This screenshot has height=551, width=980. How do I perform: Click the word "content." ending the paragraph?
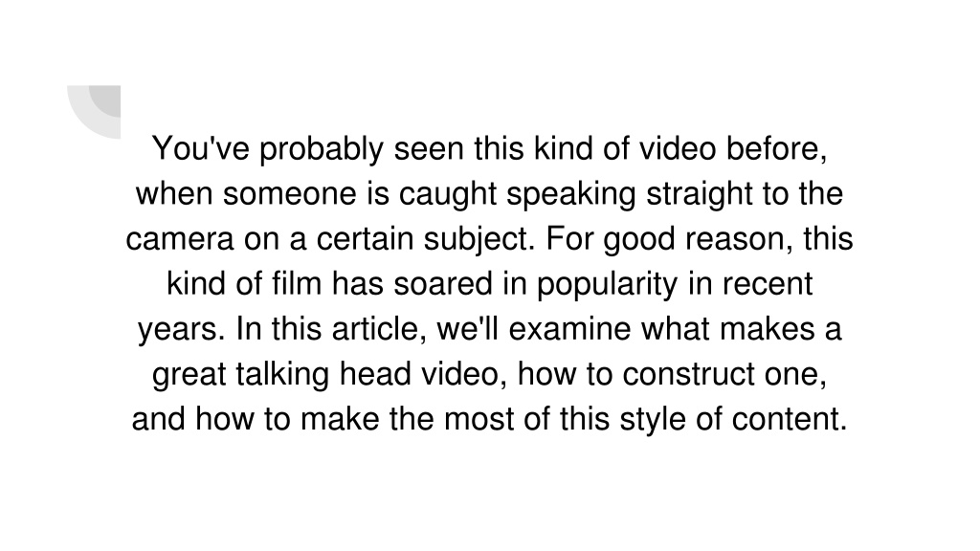790,419
